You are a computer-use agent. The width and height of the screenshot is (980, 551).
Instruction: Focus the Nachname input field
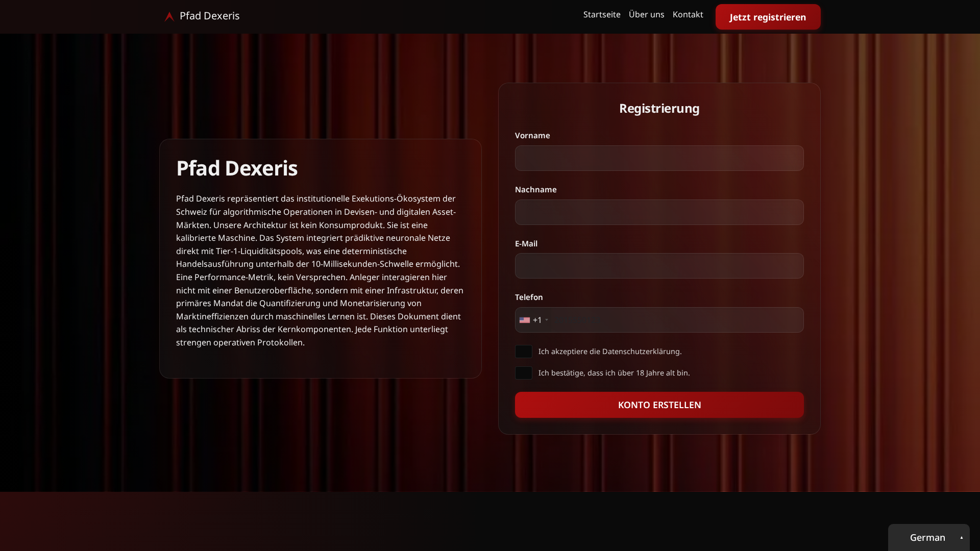[659, 212]
